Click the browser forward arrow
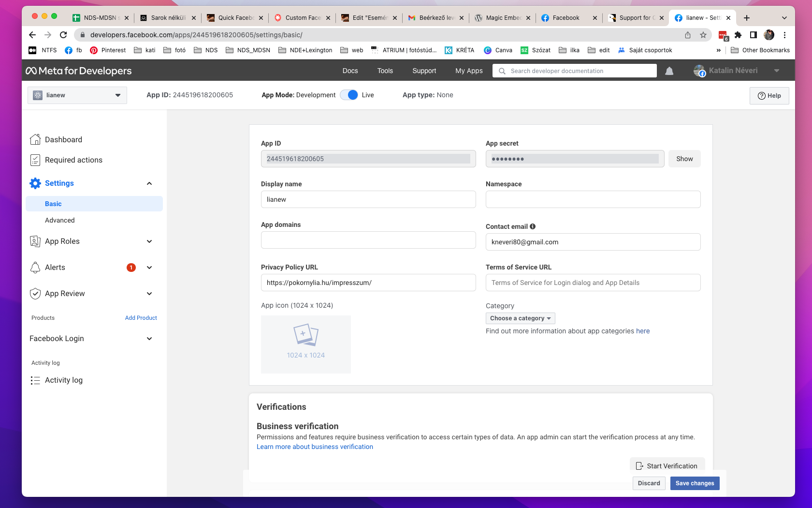This screenshot has width=812, height=508. (48, 35)
